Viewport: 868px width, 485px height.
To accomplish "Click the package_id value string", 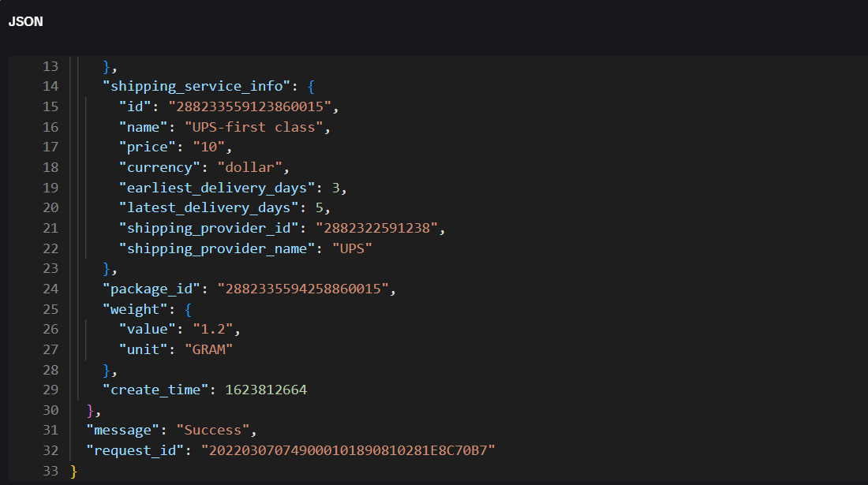I will click(305, 289).
